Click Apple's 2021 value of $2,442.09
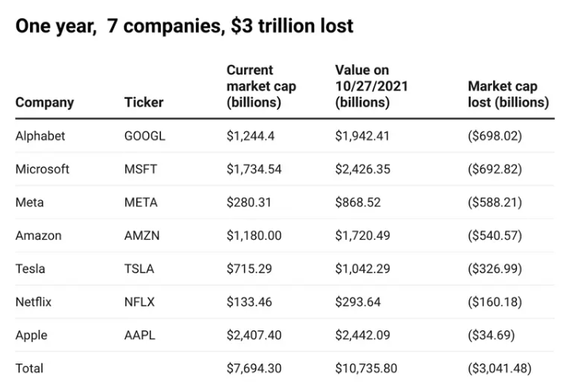The height and width of the screenshot is (392, 574). [x=363, y=335]
